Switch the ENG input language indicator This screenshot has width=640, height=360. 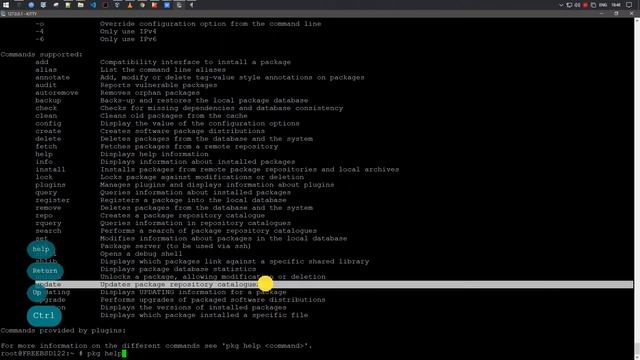coord(603,5)
